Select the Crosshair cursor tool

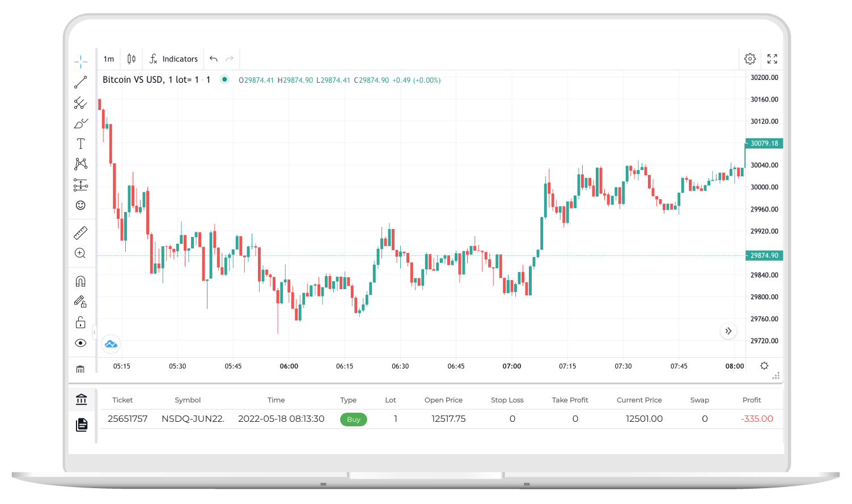(x=80, y=61)
